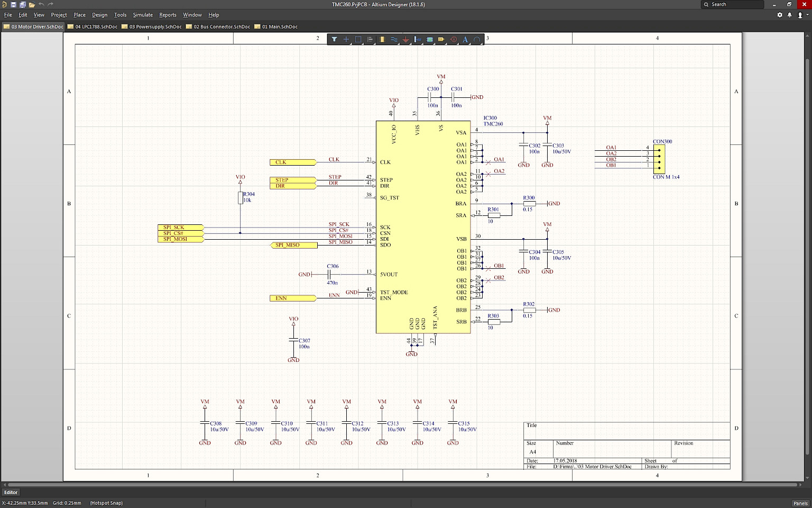Select the SPI_CS# port
Image resolution: width=812 pixels, height=508 pixels.
[181, 233]
